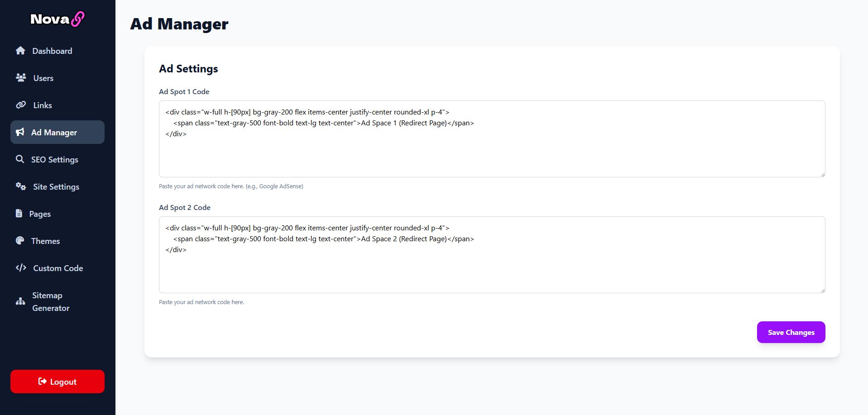Viewport: 868px width, 415px height.
Task: Click the Ad Manager megaphone icon
Action: (20, 132)
